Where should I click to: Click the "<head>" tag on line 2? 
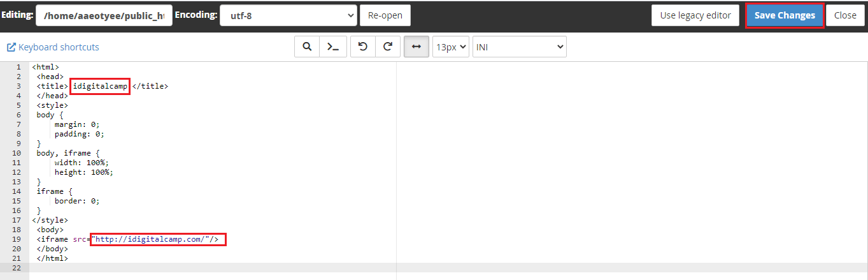50,77
